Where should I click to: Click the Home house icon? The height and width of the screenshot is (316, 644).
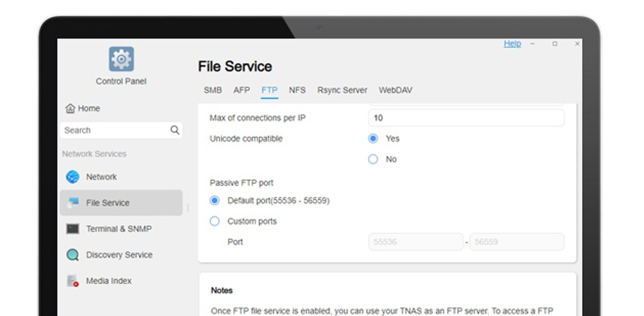(70, 109)
